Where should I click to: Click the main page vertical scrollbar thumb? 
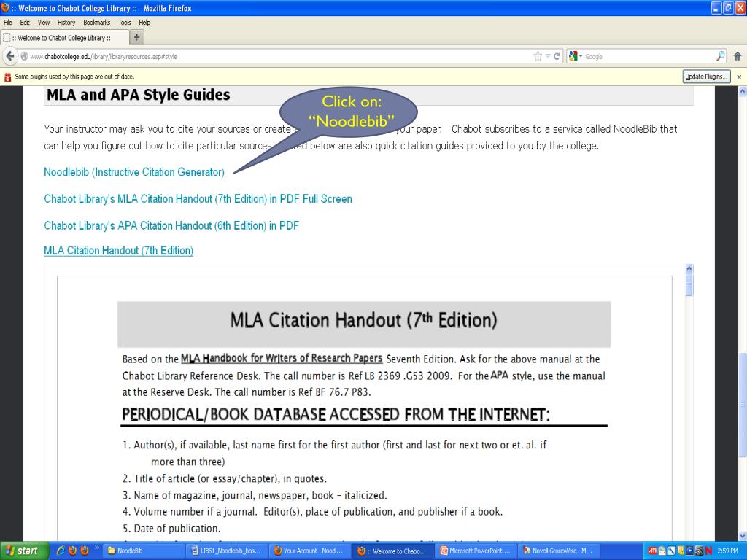(742, 405)
